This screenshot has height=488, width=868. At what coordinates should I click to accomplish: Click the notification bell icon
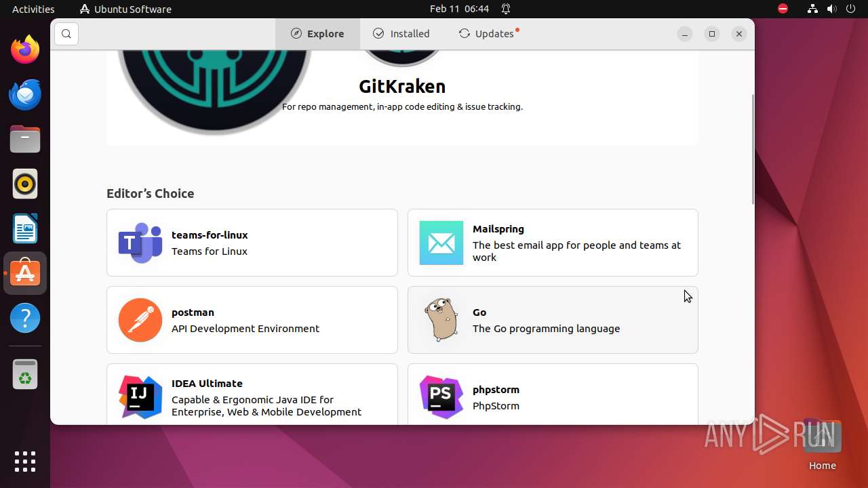(x=506, y=9)
